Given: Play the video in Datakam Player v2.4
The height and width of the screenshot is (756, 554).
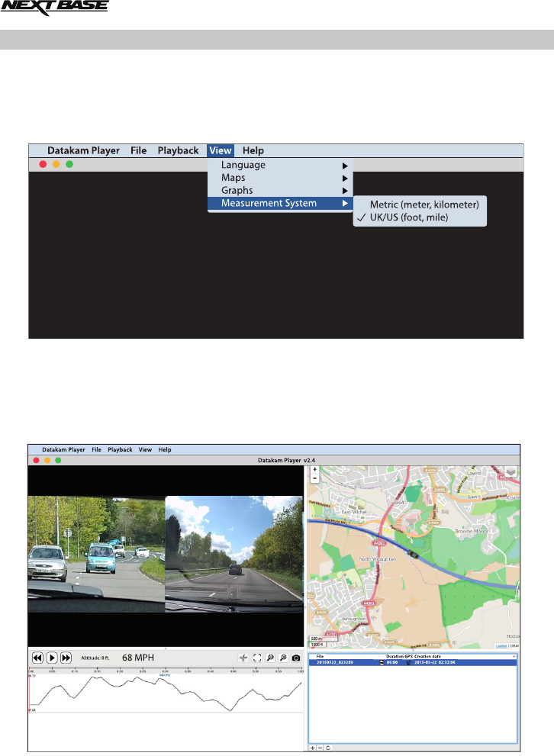Looking at the screenshot, I should [52, 658].
